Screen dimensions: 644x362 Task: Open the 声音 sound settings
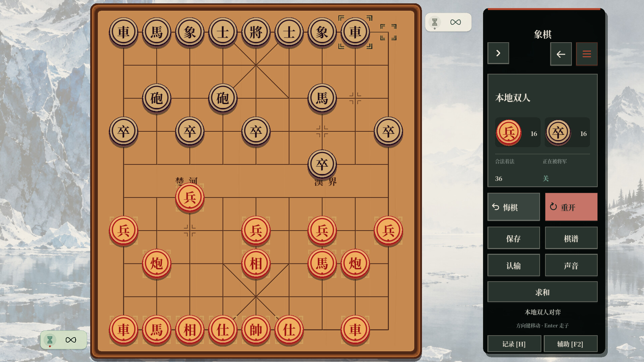pyautogui.click(x=571, y=265)
